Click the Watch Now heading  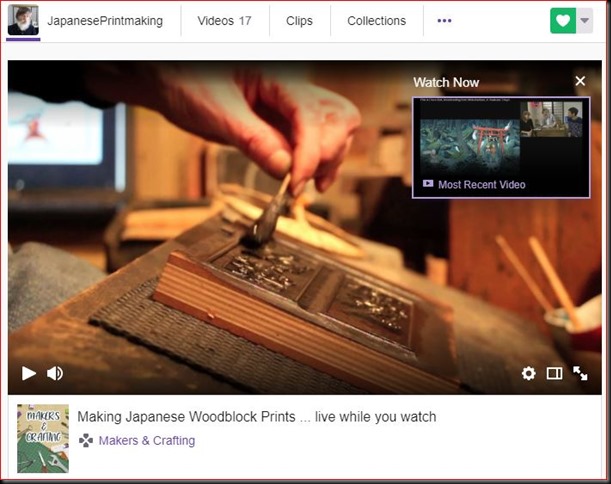coord(446,82)
